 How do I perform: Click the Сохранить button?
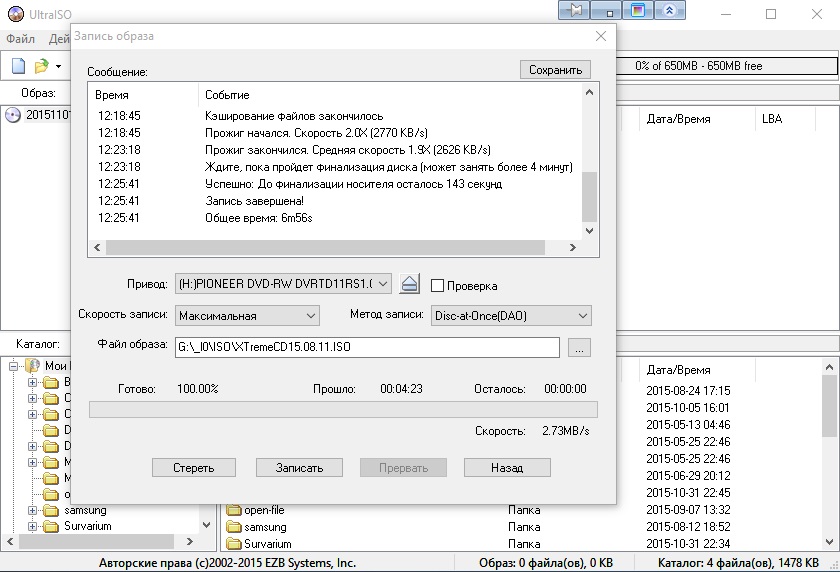[555, 70]
